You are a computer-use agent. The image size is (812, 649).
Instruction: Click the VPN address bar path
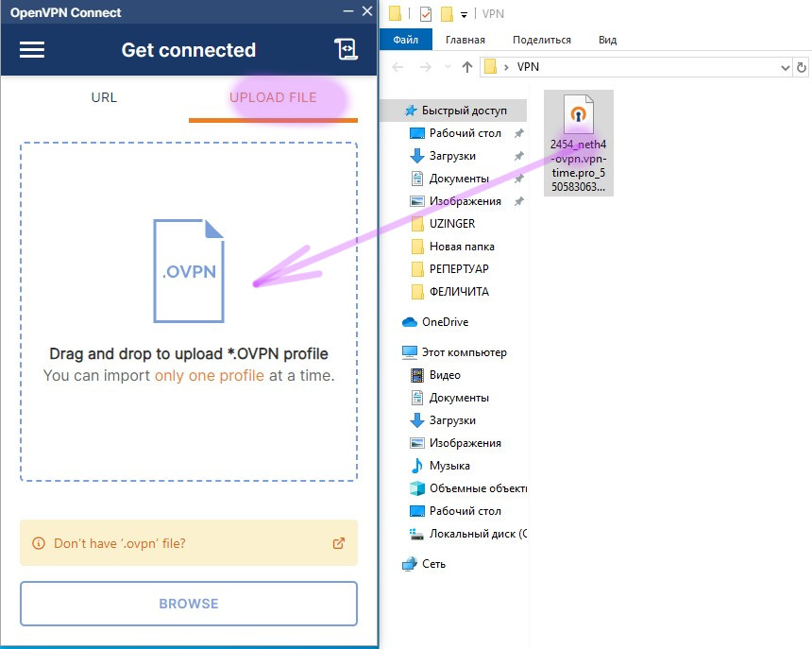pyautogui.click(x=528, y=67)
